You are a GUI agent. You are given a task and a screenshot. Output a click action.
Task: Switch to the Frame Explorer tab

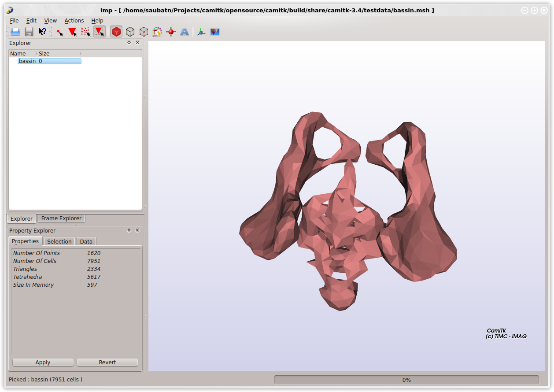click(61, 218)
